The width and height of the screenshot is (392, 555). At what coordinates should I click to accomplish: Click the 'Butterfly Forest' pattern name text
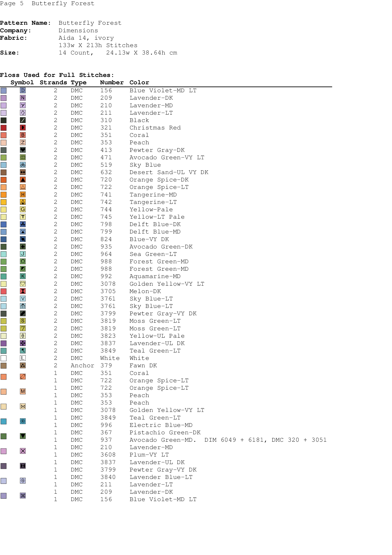90,23
